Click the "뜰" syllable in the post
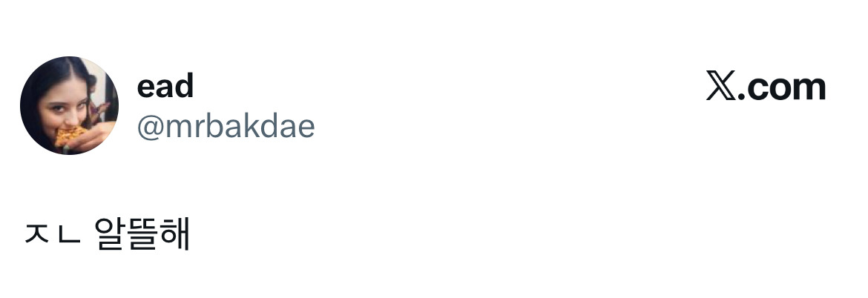The height and width of the screenshot is (298, 868). [142, 234]
